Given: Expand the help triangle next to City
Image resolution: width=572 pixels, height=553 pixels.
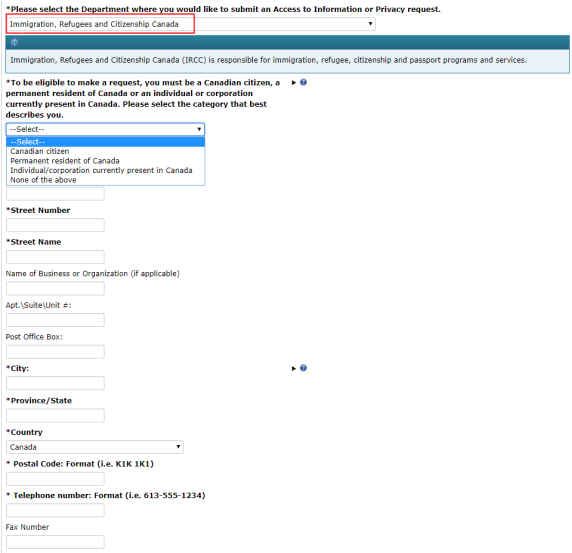Looking at the screenshot, I should [294, 368].
